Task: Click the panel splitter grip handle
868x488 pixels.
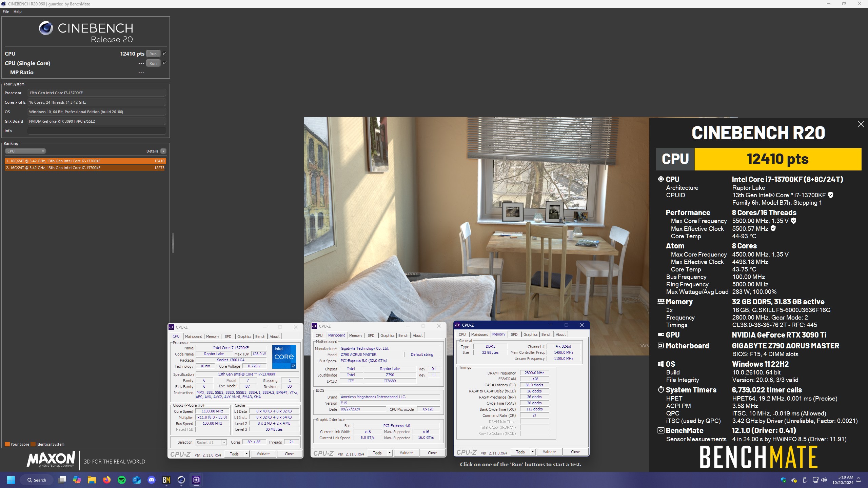Action: point(173,243)
